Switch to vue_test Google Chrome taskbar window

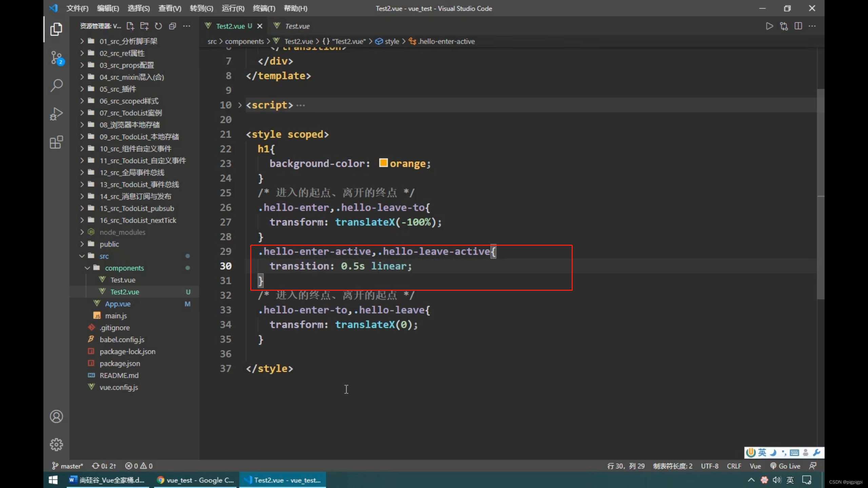[195, 480]
